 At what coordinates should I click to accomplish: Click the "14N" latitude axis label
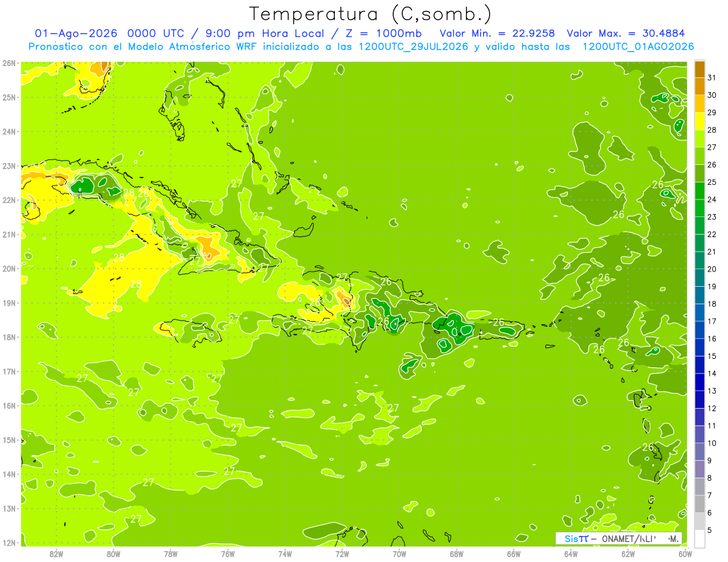pyautogui.click(x=9, y=474)
